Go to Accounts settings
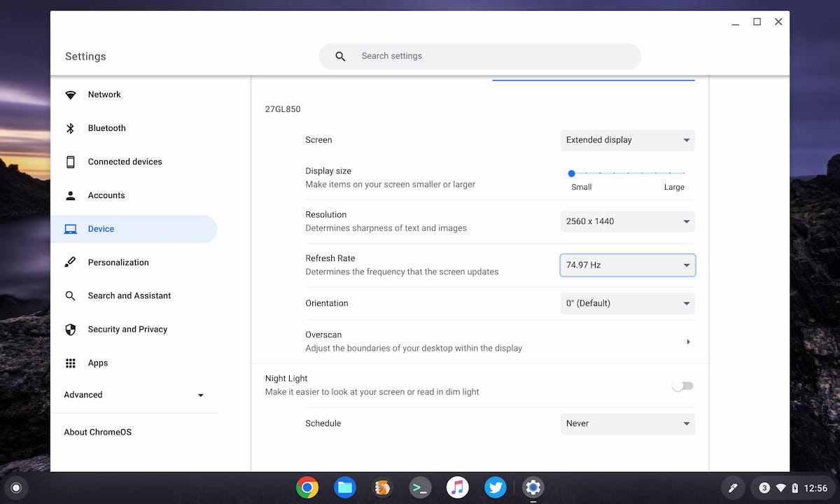Screen dimensions: 840x504 (x=134, y=195)
